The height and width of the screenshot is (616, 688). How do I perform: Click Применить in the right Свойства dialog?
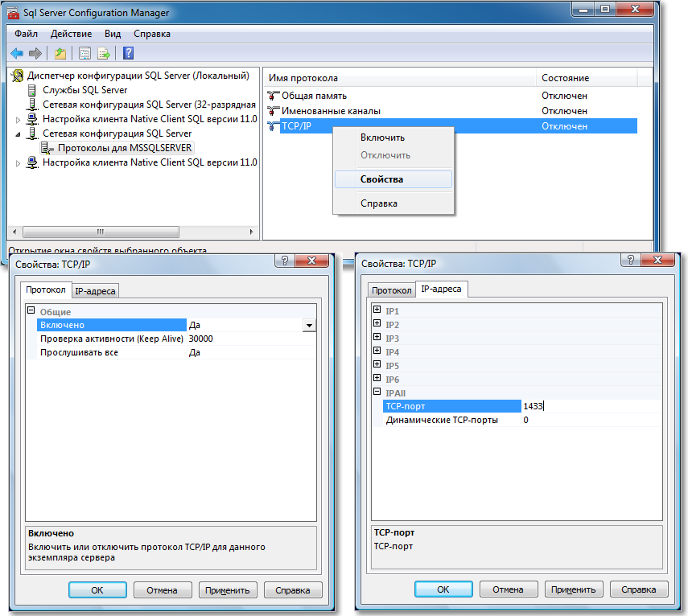[574, 589]
